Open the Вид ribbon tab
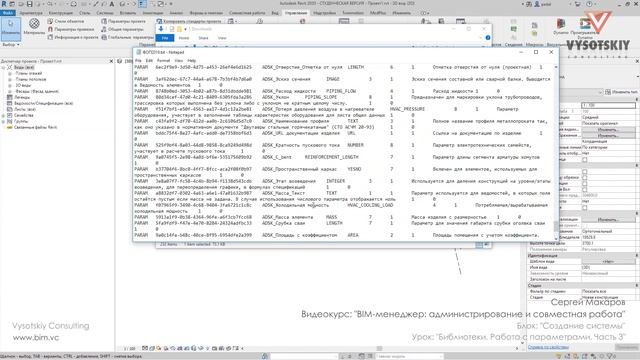This screenshot has width=640, height=360. click(x=275, y=13)
